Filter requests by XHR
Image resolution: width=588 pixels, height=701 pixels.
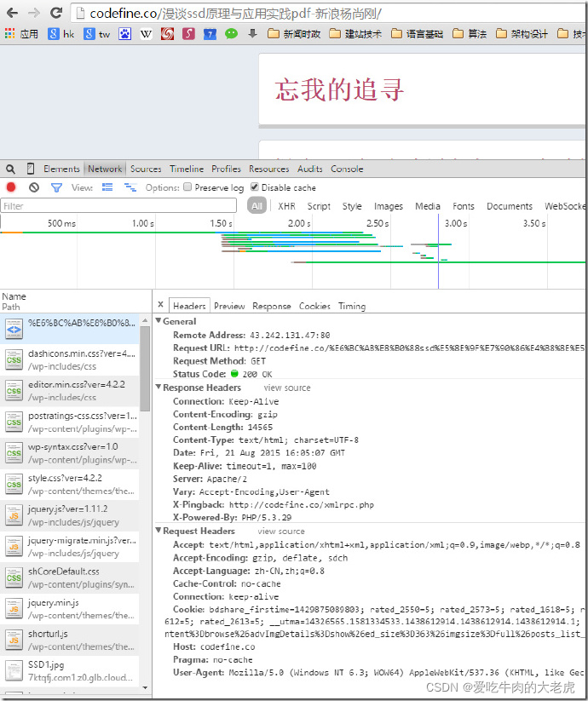click(286, 206)
